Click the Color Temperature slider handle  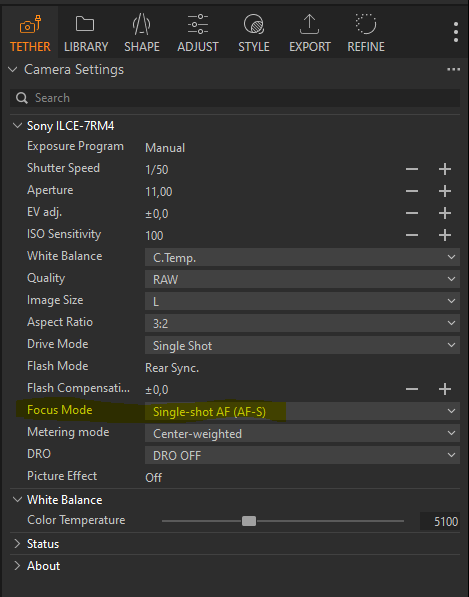(249, 521)
